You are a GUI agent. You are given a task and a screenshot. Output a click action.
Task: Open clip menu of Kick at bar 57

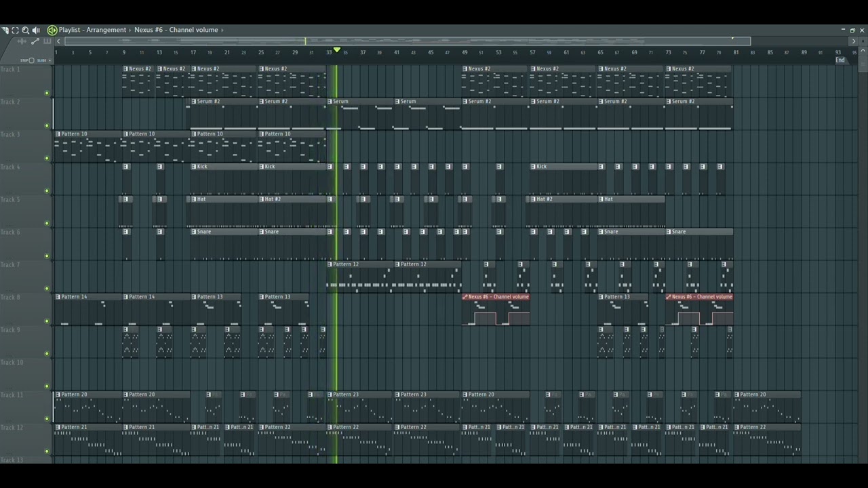[534, 167]
